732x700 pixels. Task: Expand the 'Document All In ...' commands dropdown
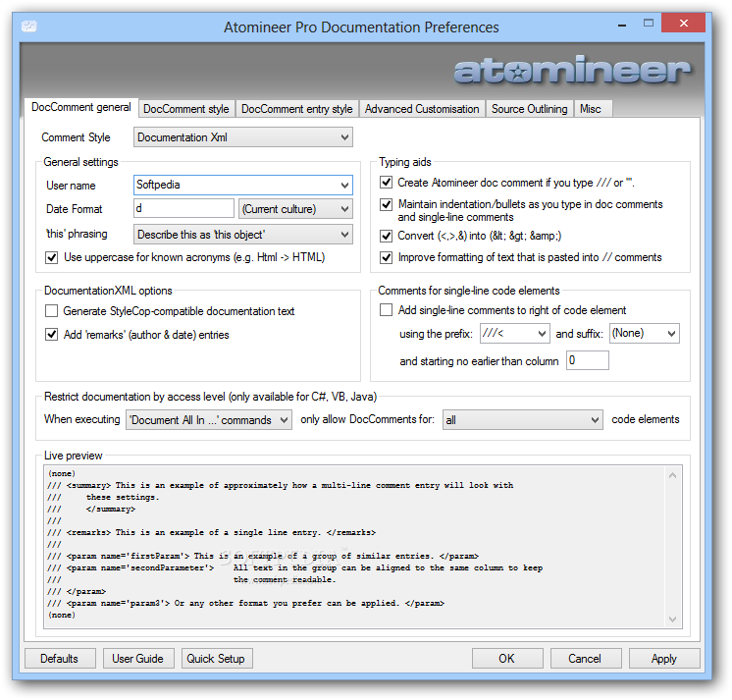(x=209, y=420)
